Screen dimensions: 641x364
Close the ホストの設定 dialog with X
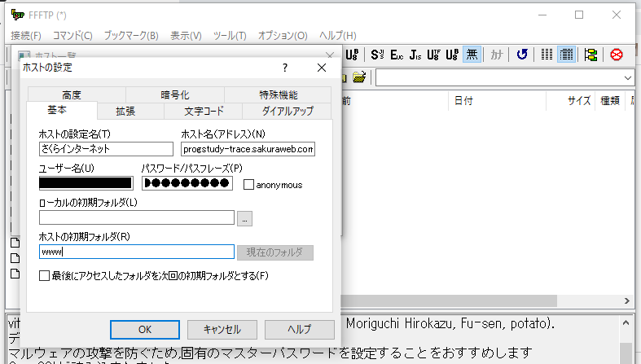(x=322, y=68)
